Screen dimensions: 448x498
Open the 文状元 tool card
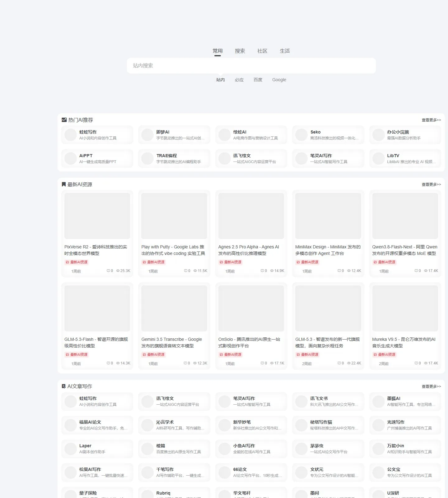pyautogui.click(x=328, y=472)
